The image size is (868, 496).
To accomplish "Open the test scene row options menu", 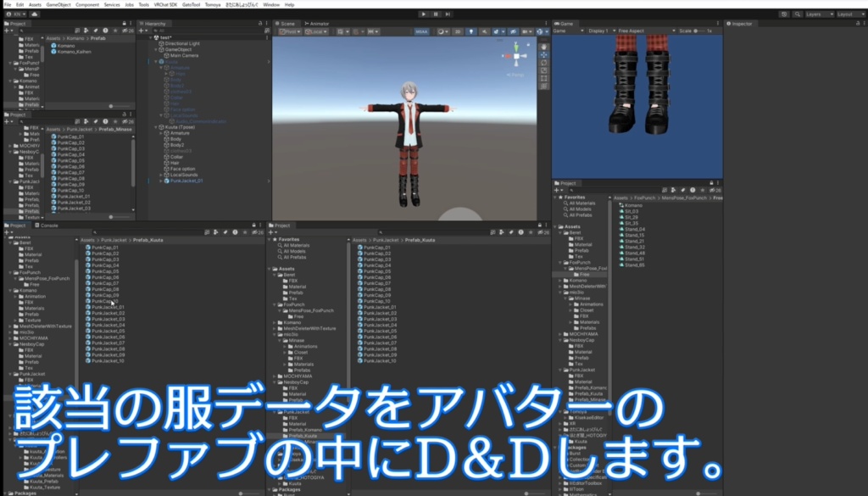I will pos(267,37).
